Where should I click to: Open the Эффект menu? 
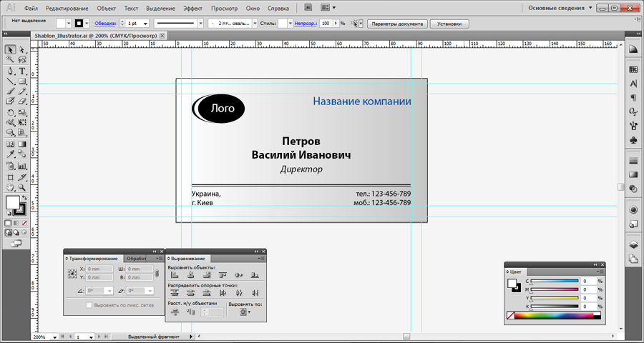coord(192,8)
